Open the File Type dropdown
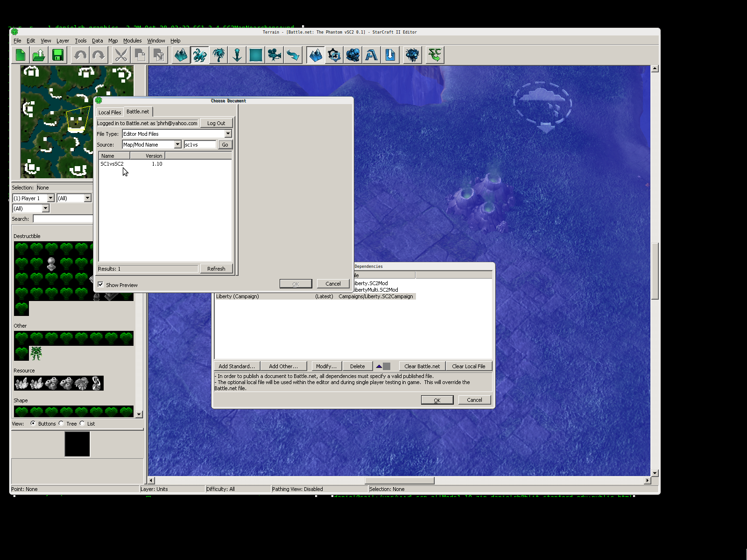747x560 pixels. click(228, 134)
